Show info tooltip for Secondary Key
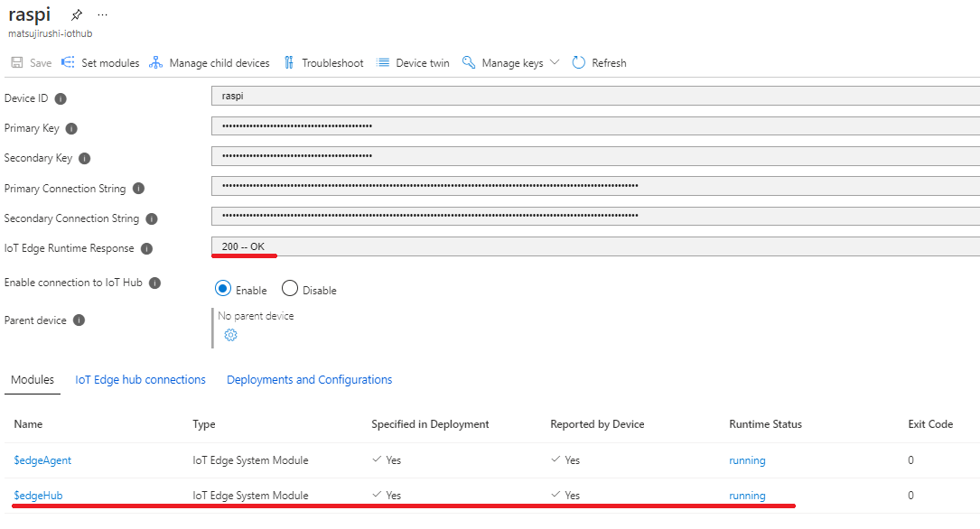This screenshot has height=529, width=980. coord(85,159)
